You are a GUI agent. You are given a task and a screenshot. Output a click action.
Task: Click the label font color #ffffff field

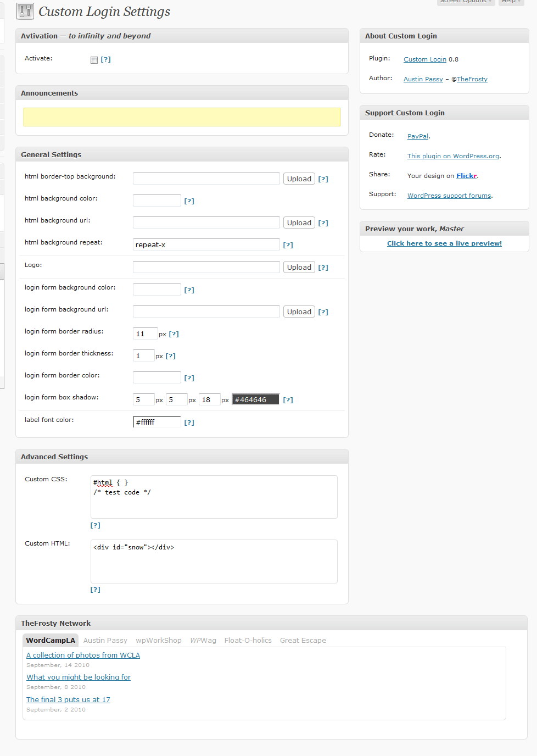pos(156,422)
